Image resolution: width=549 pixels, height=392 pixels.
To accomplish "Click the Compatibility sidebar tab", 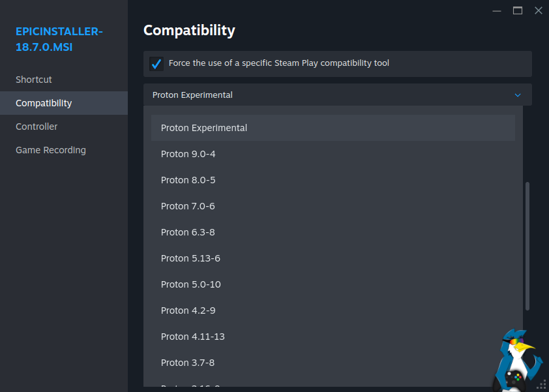I will click(44, 103).
